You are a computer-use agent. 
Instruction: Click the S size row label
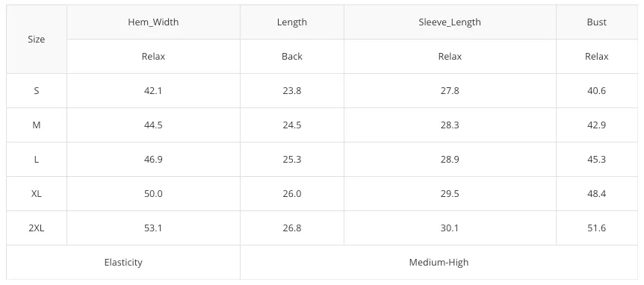click(37, 91)
